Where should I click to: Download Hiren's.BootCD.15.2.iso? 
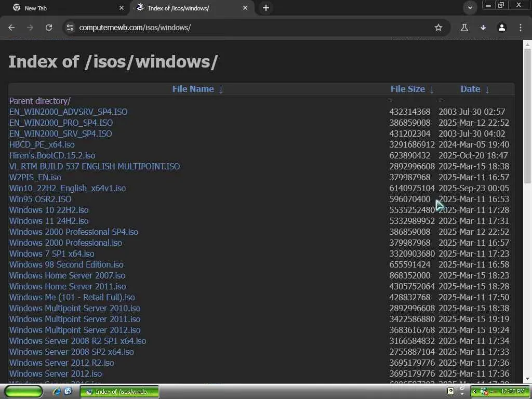(x=52, y=155)
